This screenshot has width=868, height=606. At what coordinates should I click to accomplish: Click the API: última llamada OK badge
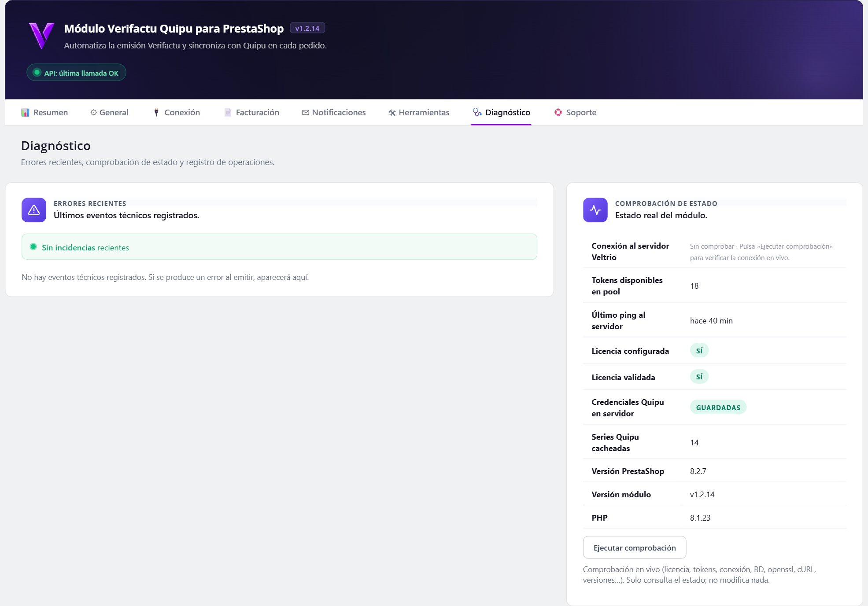coord(76,73)
